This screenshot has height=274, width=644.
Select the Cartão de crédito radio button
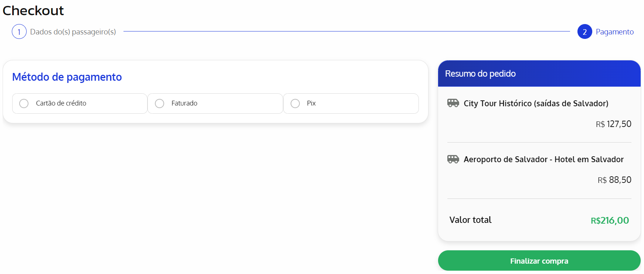[24, 103]
